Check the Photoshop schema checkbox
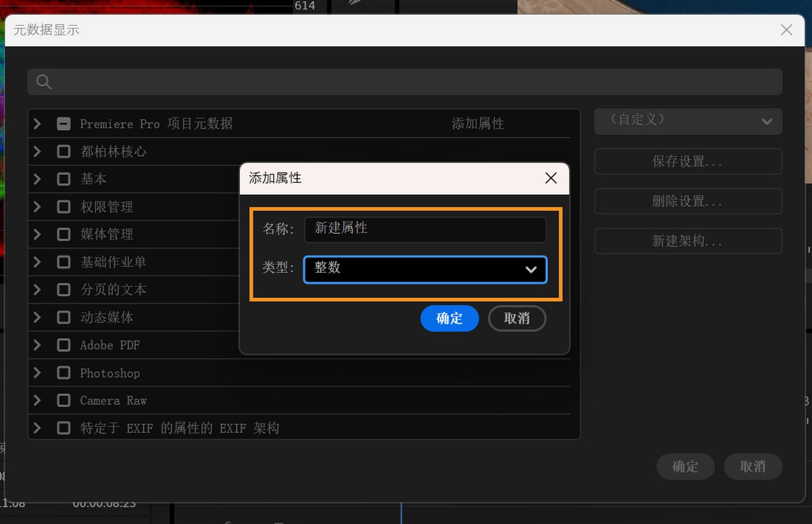Image resolution: width=812 pixels, height=524 pixels. (x=63, y=372)
